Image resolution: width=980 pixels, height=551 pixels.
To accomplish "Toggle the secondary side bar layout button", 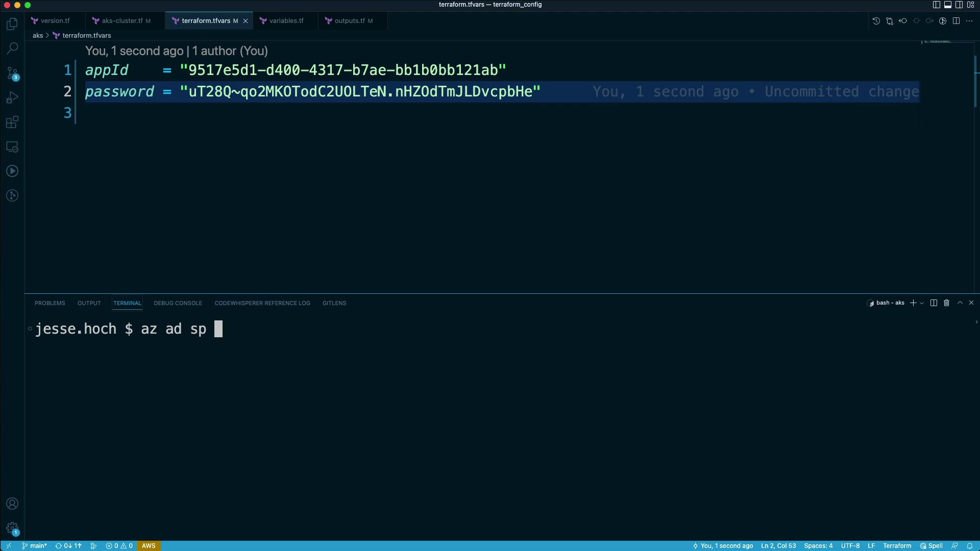I will (x=959, y=5).
